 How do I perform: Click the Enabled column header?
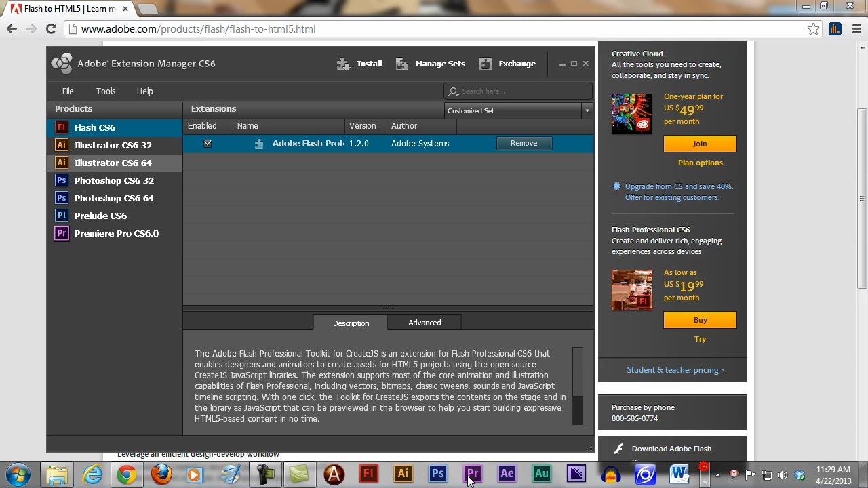(208, 126)
